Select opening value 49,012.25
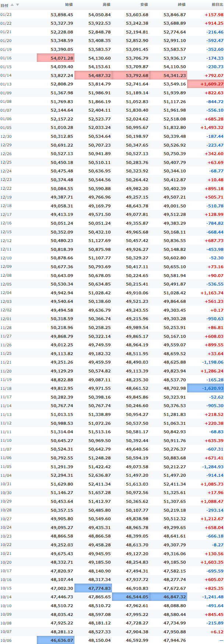This screenshot has width=224, height=644. click(x=62, y=345)
